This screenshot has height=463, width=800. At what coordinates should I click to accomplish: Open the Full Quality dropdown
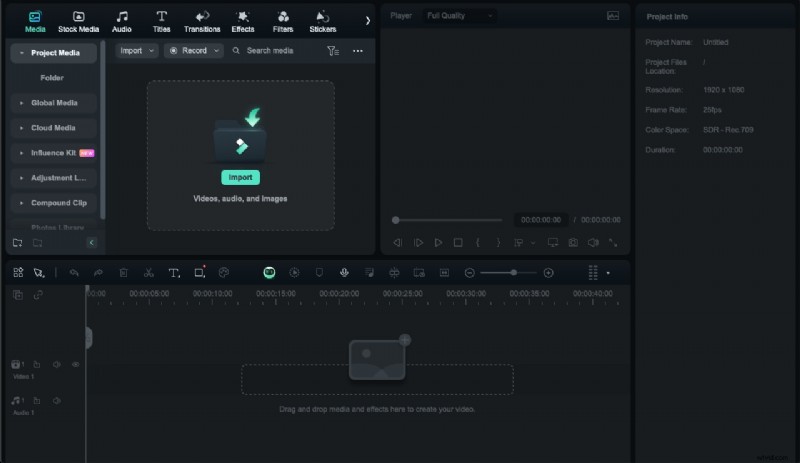458,16
